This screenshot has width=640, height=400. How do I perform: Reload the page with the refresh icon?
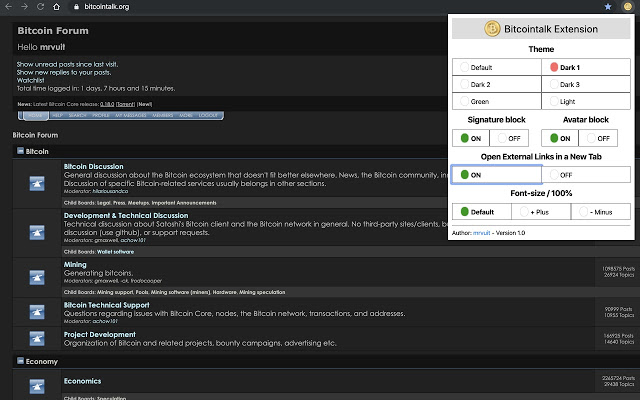40,7
